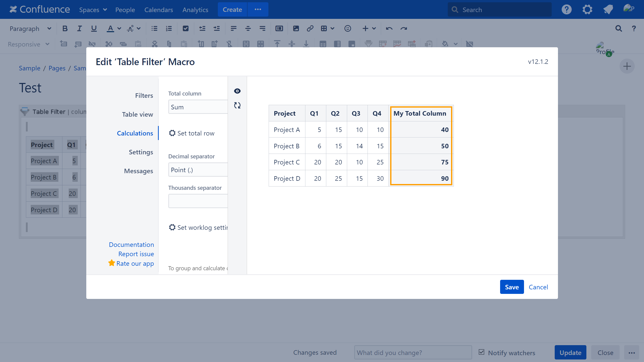This screenshot has width=644, height=362.
Task: Click the Thousands separator input field
Action: click(x=198, y=201)
